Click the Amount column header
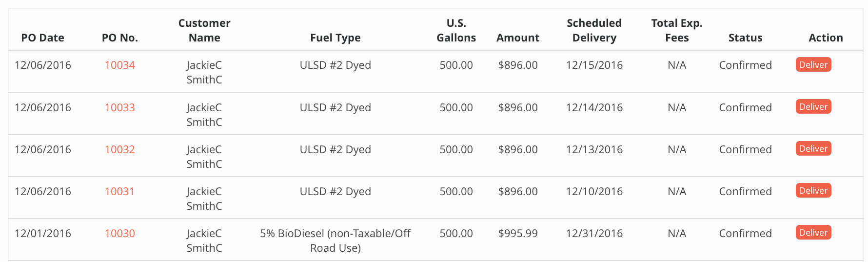This screenshot has height=262, width=868. click(x=518, y=38)
